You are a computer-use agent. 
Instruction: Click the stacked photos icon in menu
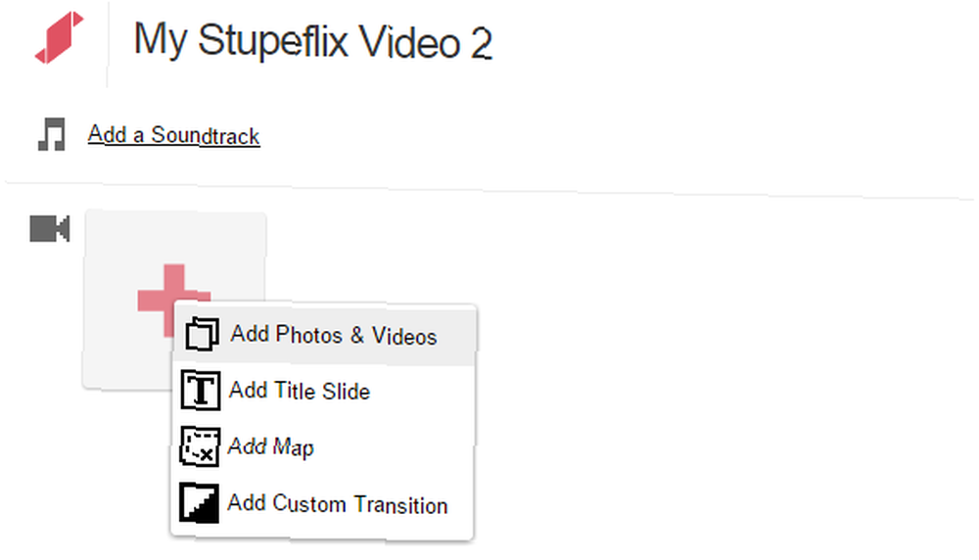202,334
